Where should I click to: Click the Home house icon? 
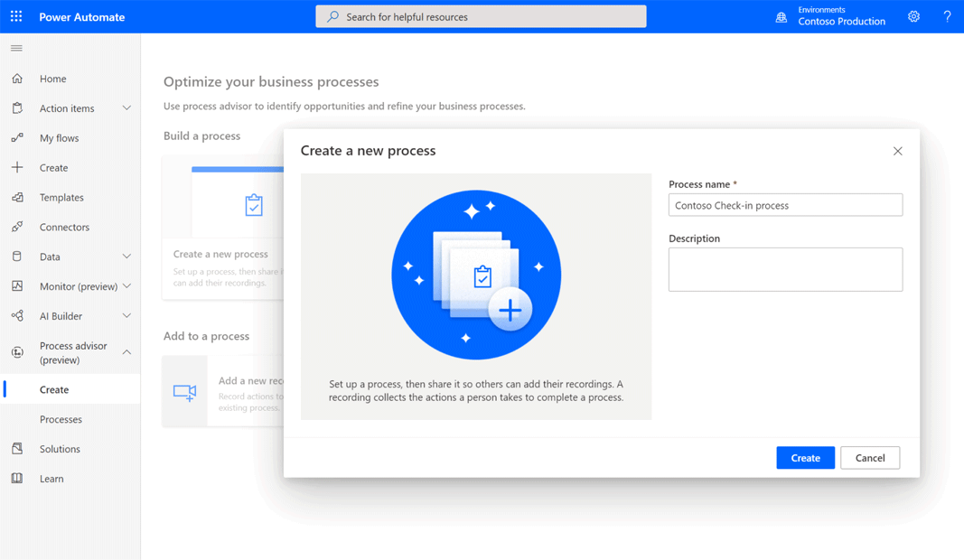[17, 79]
